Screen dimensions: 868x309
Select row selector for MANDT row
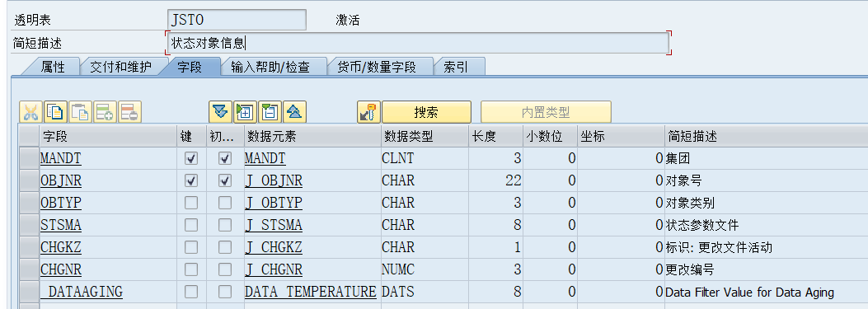(x=29, y=158)
